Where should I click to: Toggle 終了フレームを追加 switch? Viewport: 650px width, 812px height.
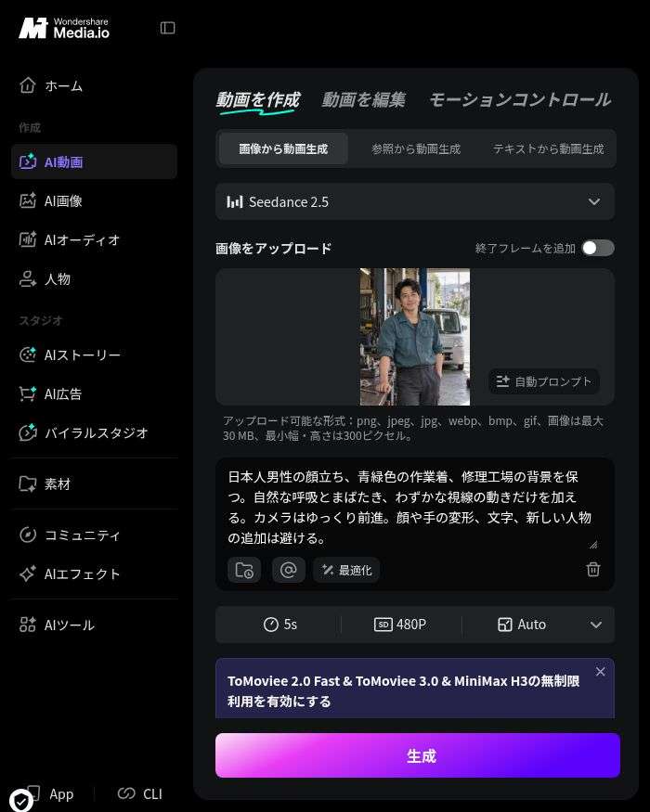tap(598, 248)
